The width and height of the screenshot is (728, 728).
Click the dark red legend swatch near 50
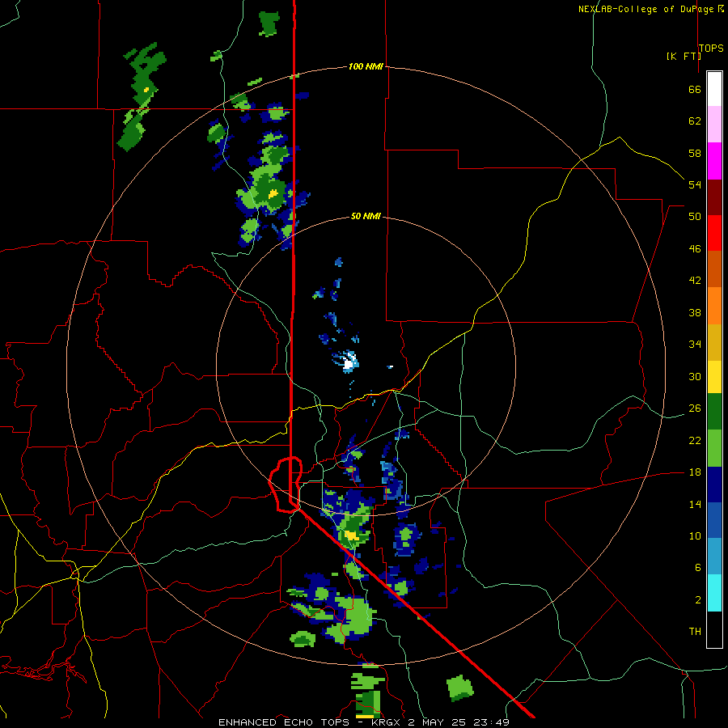click(x=714, y=197)
